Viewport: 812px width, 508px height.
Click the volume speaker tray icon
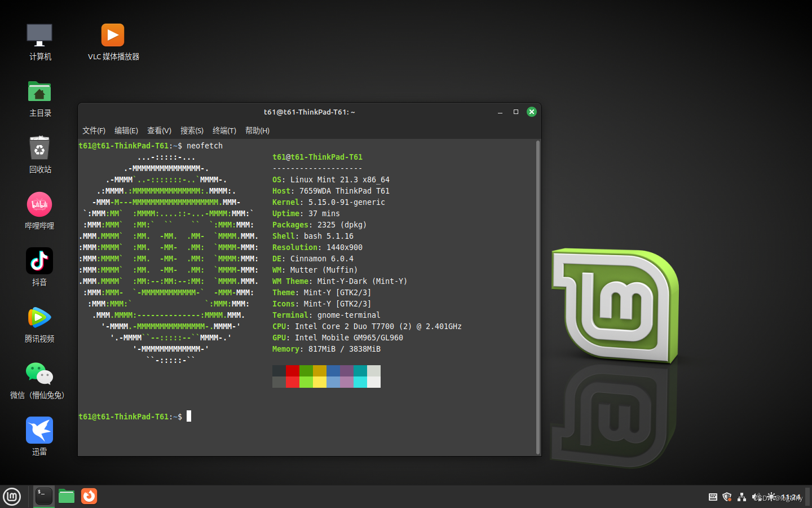click(x=756, y=497)
